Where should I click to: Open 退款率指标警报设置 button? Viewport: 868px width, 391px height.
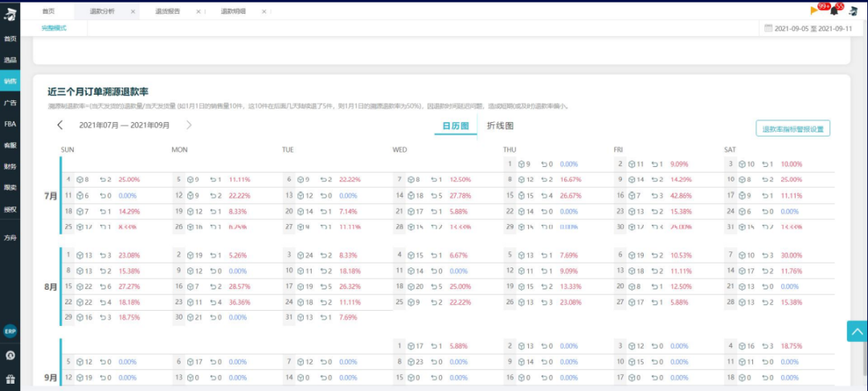792,128
